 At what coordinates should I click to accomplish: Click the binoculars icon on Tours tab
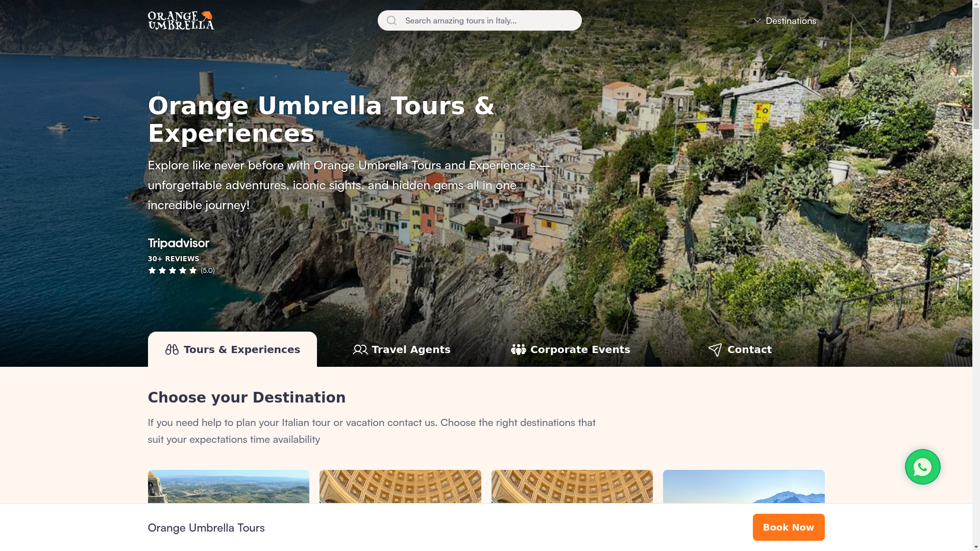click(x=172, y=349)
